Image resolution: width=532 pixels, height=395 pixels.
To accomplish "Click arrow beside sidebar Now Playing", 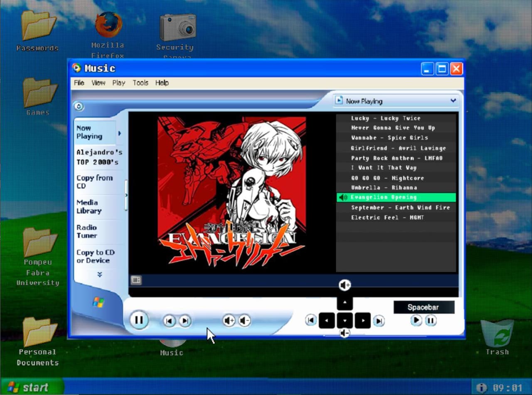I will 120,133.
